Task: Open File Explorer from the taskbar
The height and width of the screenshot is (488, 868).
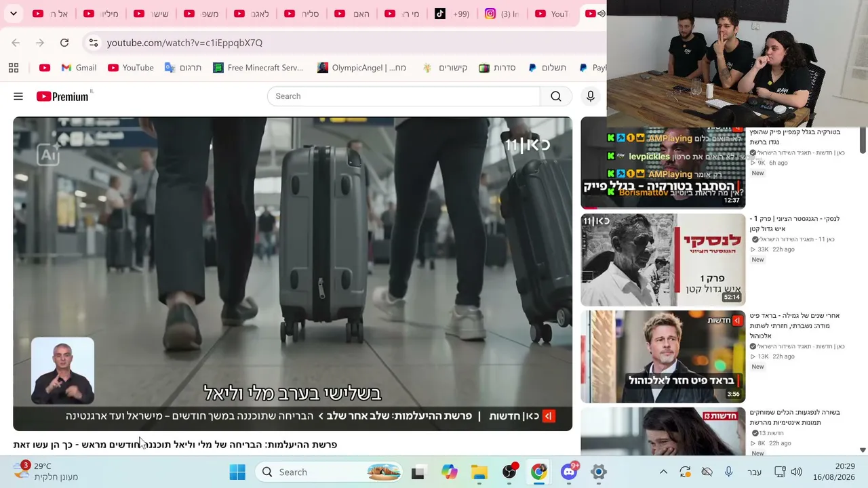Action: [x=479, y=472]
